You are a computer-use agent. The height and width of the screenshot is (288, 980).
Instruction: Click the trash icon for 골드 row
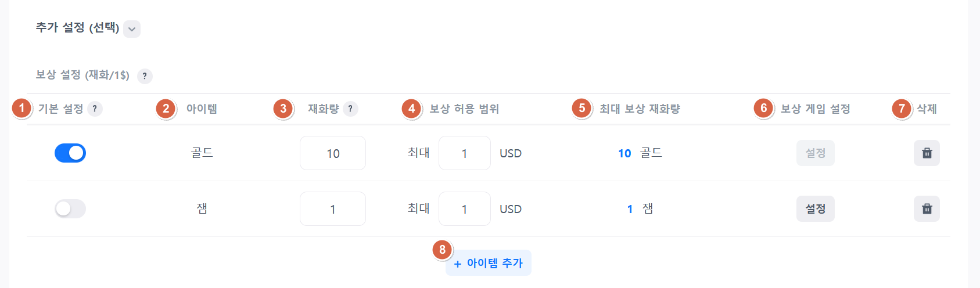click(x=927, y=153)
